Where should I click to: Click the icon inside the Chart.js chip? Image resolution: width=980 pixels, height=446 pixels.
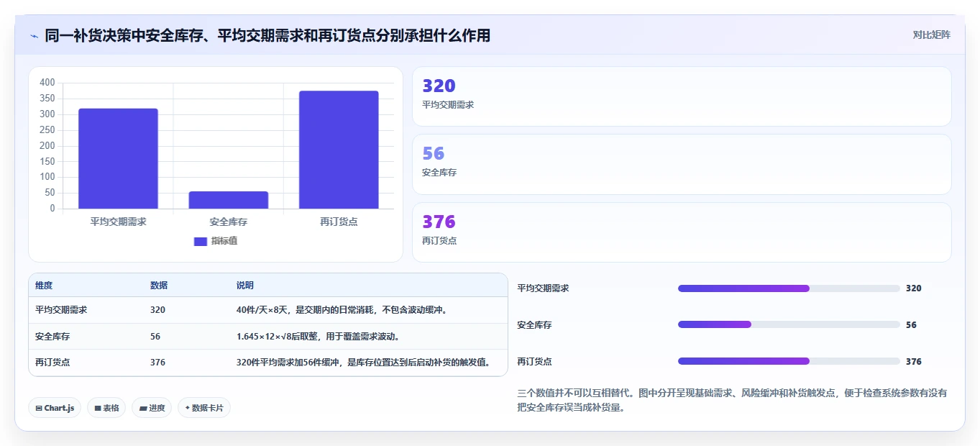(x=39, y=408)
